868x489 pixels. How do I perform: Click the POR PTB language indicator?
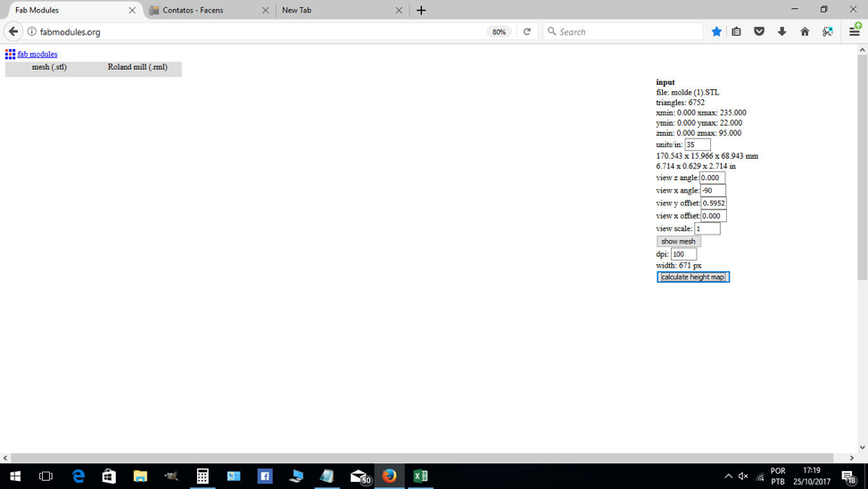[778, 477]
